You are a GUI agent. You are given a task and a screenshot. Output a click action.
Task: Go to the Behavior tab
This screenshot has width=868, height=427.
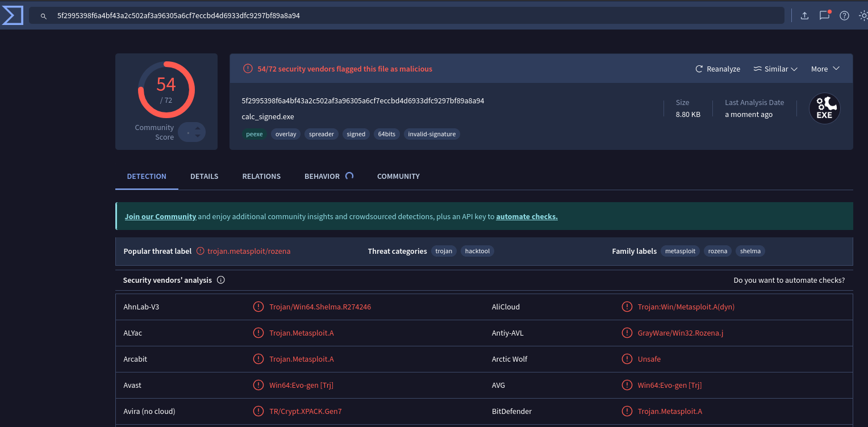click(x=322, y=176)
